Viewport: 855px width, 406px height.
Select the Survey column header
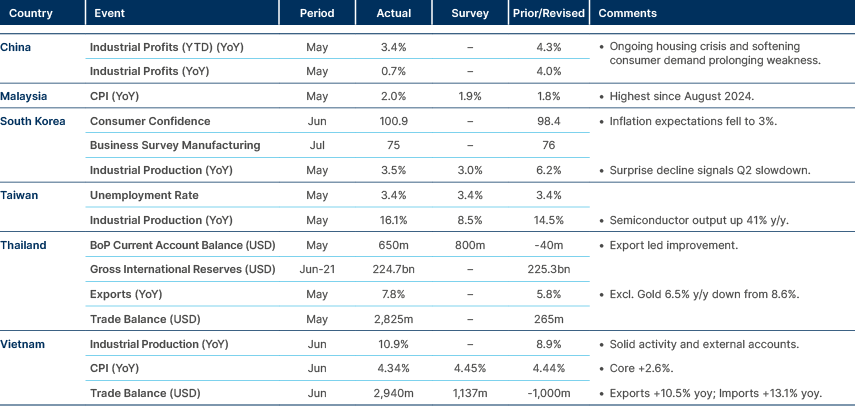point(469,14)
